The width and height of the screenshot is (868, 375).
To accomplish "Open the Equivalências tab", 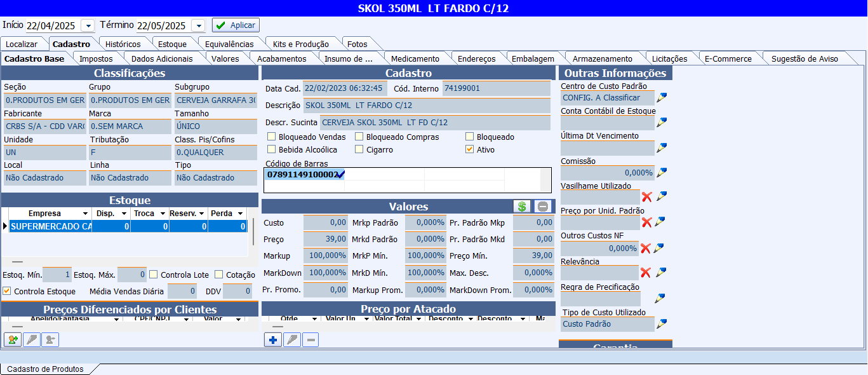I will tap(229, 44).
